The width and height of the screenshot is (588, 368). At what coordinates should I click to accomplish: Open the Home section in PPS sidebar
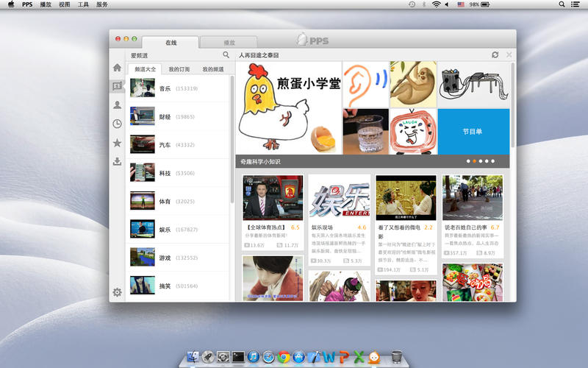[117, 68]
